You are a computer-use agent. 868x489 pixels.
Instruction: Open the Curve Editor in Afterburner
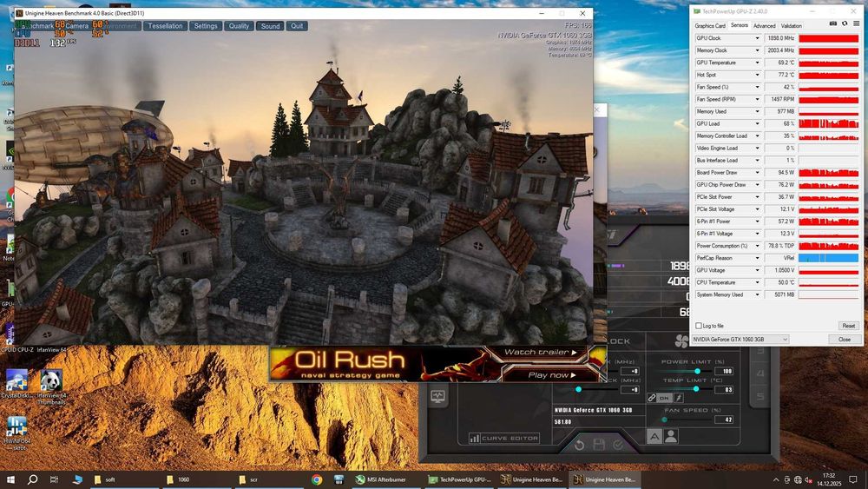pos(504,438)
